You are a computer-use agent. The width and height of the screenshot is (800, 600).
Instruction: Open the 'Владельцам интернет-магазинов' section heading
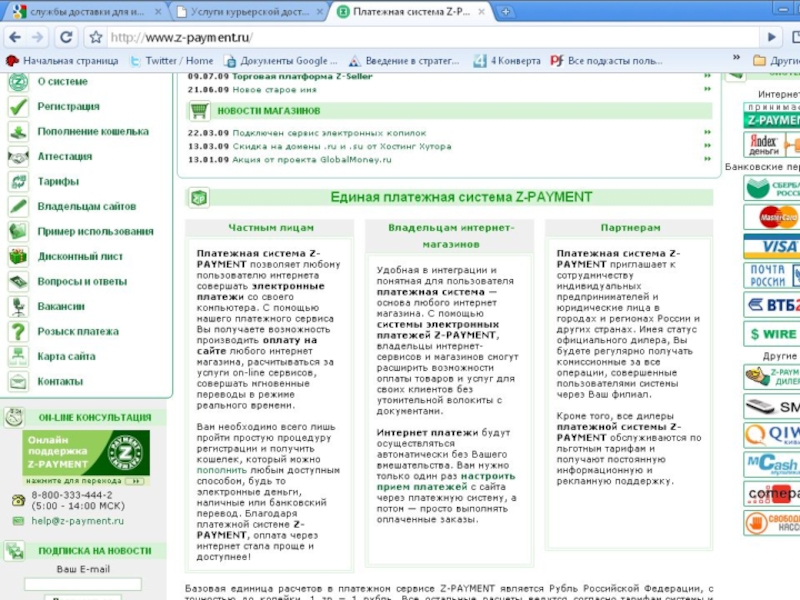coord(451,236)
